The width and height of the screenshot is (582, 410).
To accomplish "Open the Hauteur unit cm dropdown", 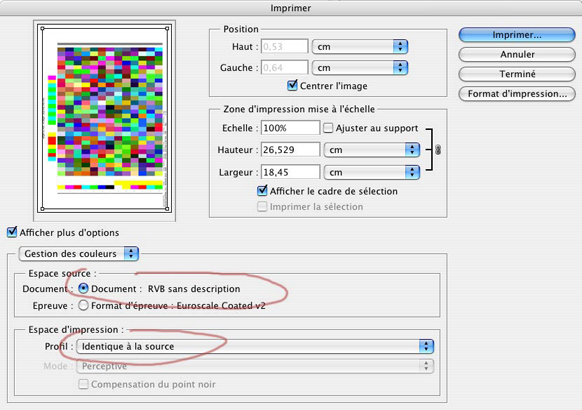I will coord(372,150).
